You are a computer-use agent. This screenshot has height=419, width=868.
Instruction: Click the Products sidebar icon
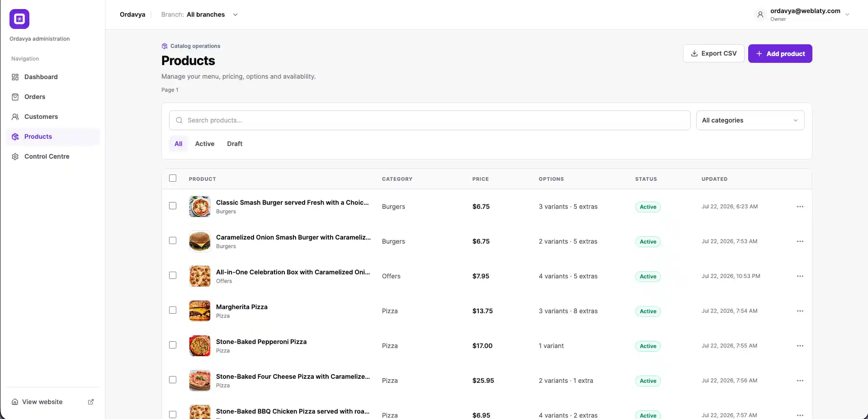15,137
